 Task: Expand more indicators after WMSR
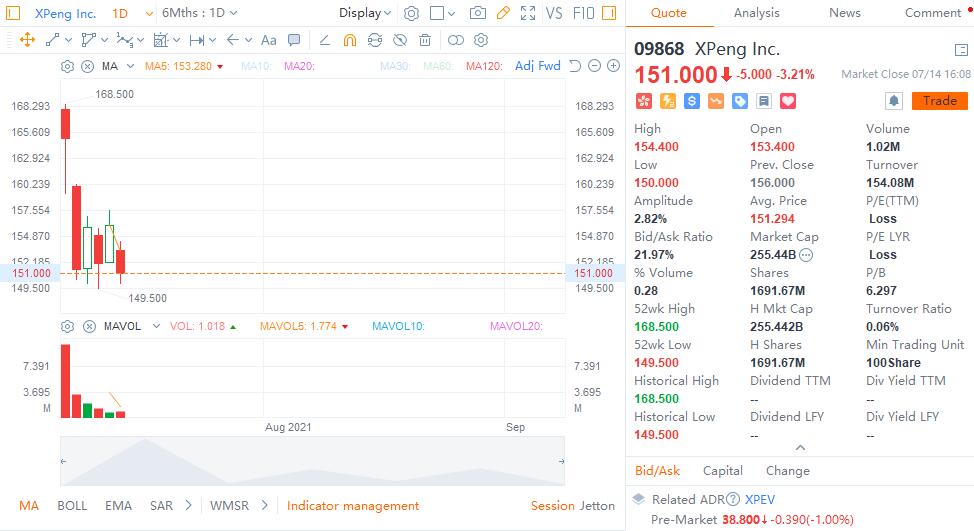[265, 506]
